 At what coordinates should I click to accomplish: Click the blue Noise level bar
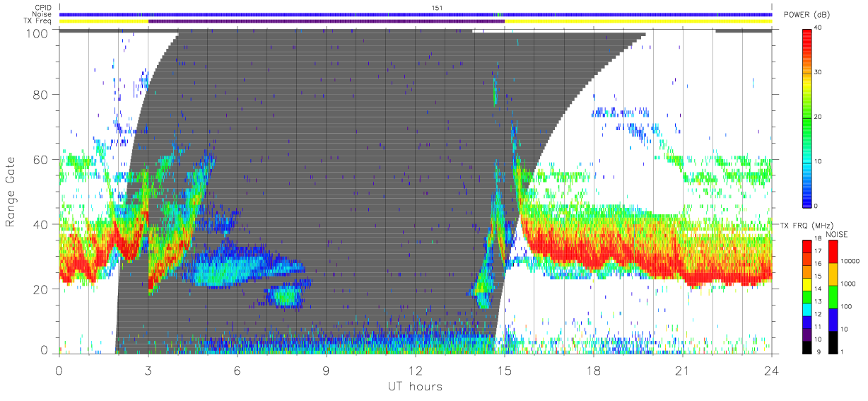coord(416,15)
